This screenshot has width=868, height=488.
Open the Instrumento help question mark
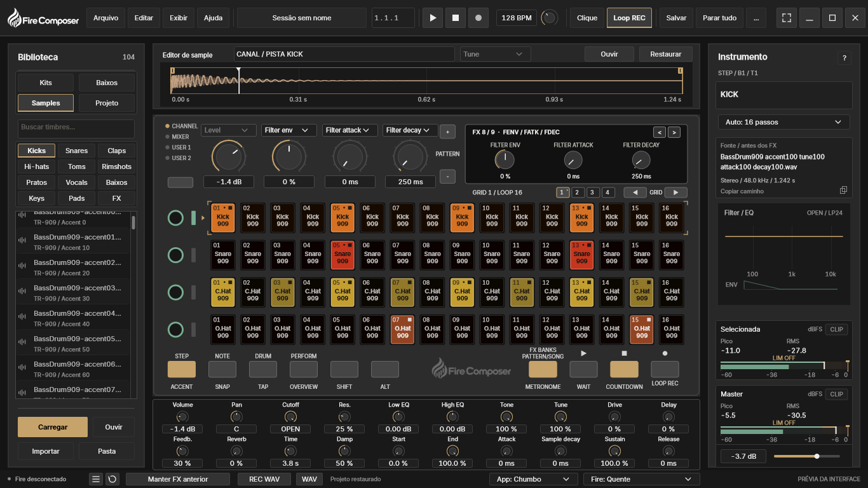[844, 58]
